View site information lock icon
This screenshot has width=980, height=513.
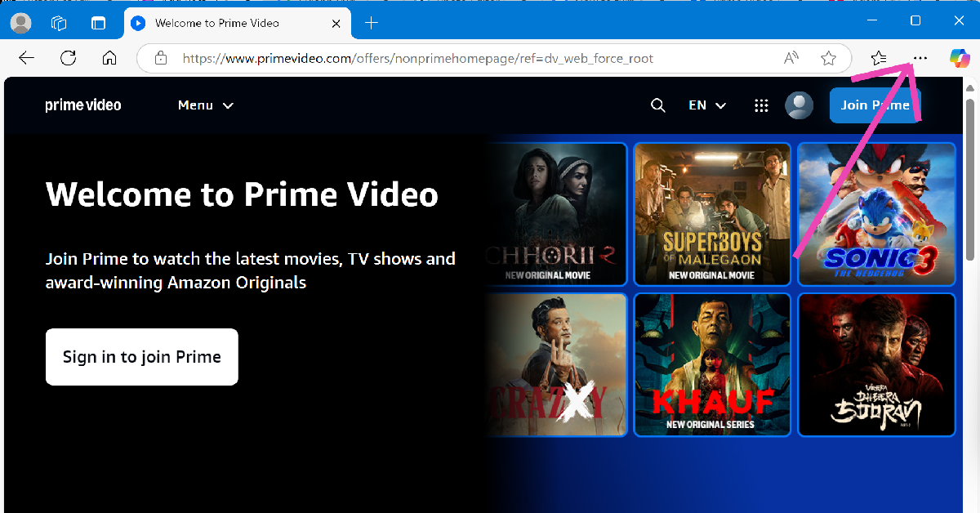[161, 58]
